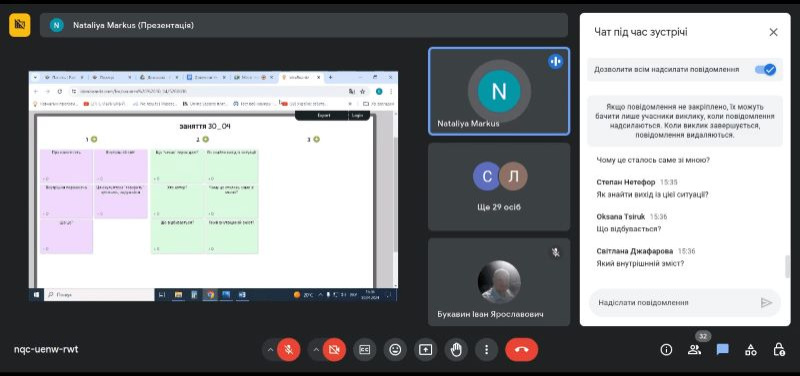Start screen sharing with Present now icon
This screenshot has height=376, width=800.
426,349
